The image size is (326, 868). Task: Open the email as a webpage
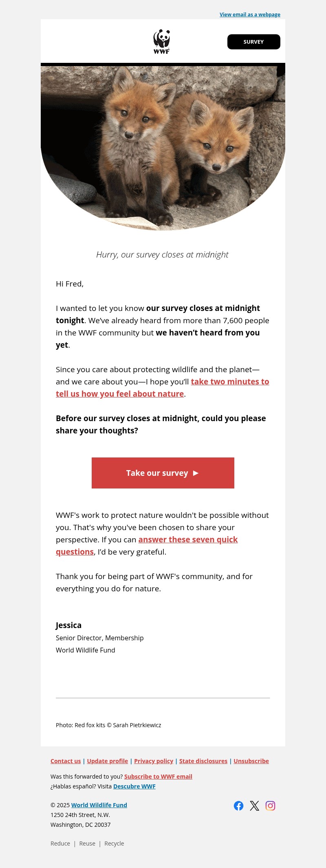point(249,14)
